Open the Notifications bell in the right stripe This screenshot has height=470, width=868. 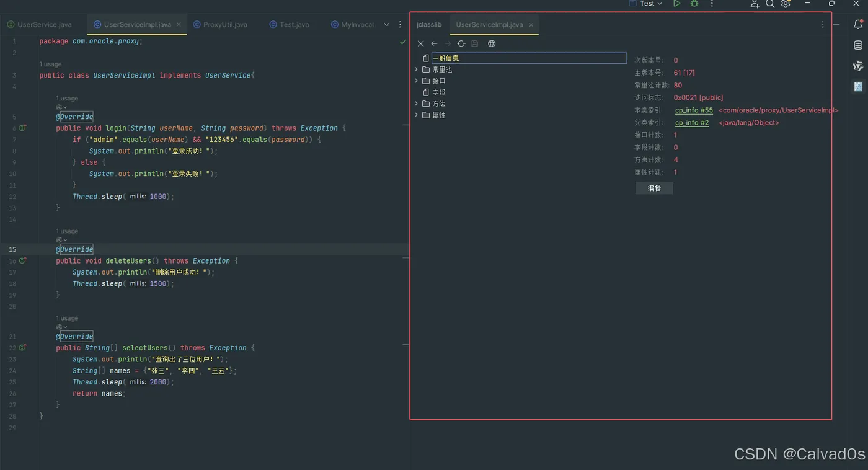tap(858, 24)
